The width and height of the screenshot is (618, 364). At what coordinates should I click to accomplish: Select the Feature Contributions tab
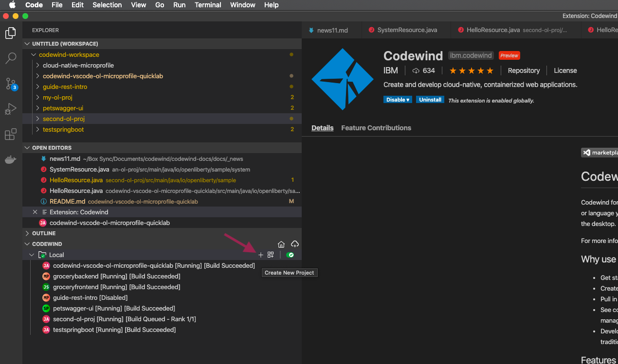click(376, 128)
